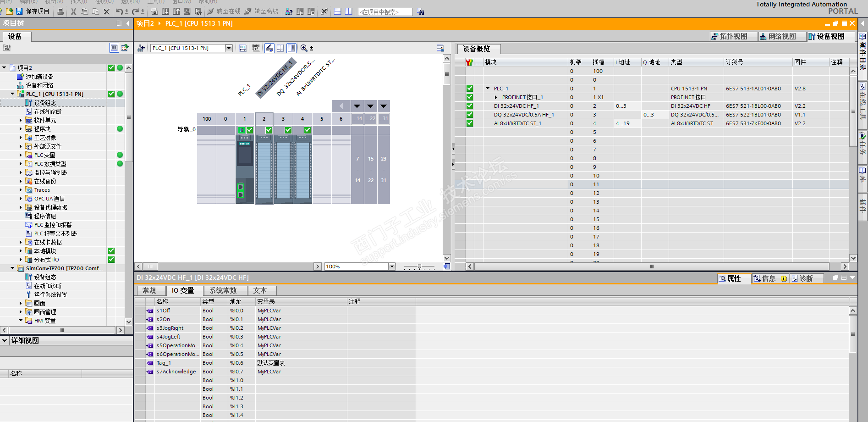Screen dimensions: 868x422
Task: Split editor space horizontally icon
Action: coord(337,11)
